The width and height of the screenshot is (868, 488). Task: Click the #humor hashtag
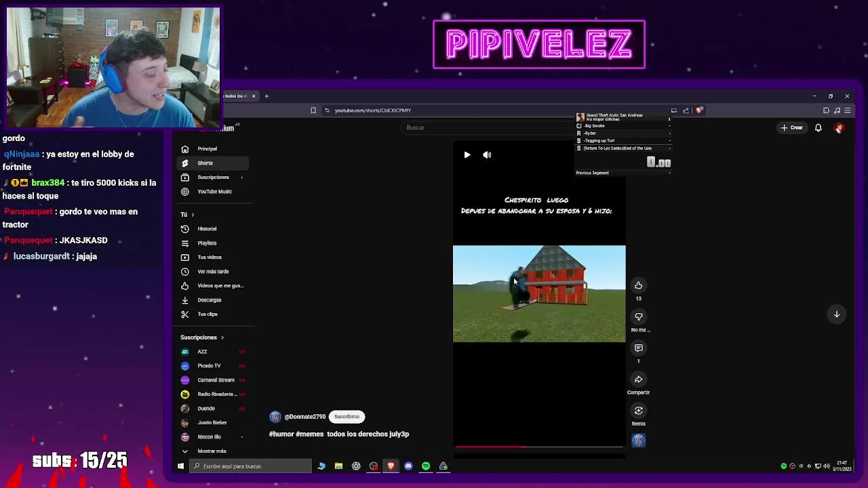tap(281, 434)
